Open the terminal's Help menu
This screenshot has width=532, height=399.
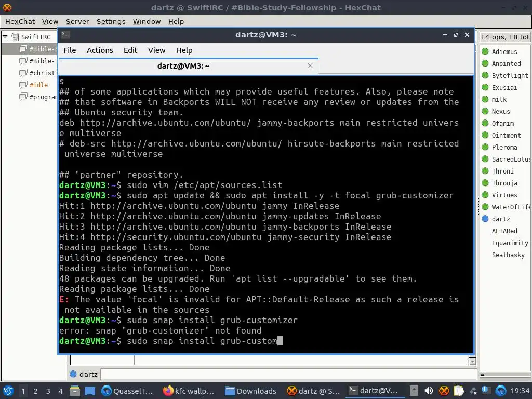(x=184, y=50)
